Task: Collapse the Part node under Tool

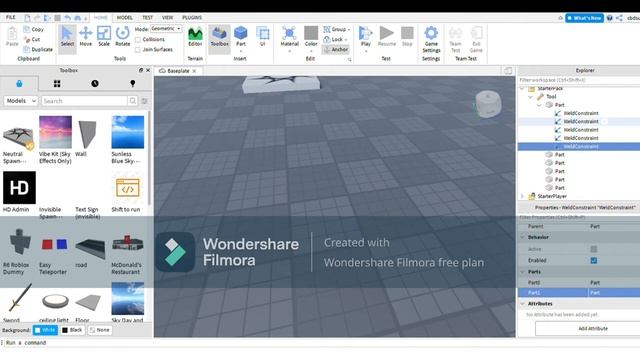Action: click(x=539, y=105)
